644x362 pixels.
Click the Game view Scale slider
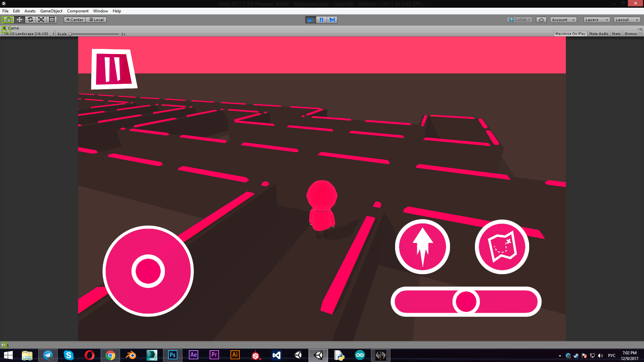[x=94, y=34]
